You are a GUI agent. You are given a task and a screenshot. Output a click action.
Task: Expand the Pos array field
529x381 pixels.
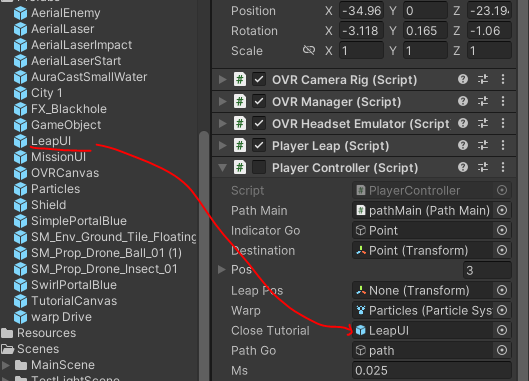click(x=222, y=269)
